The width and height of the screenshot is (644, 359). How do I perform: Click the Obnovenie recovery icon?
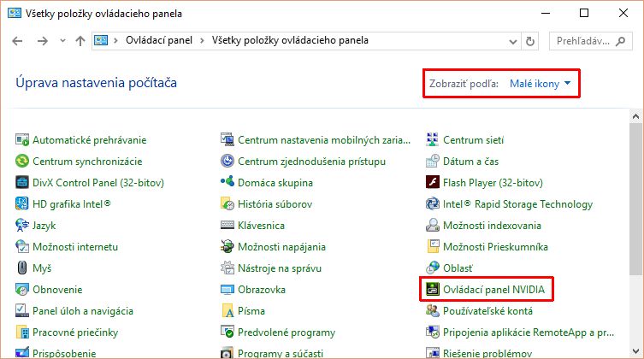[22, 289]
